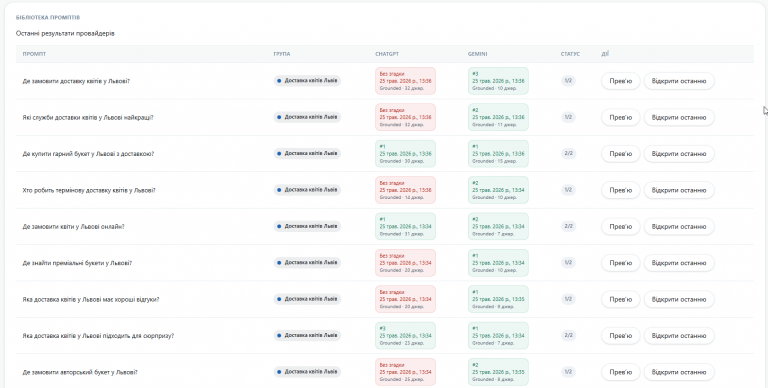Click 2/2 status badge for 'підходить для сюрпризу' row
Viewport: 768px width, 388px height.
tap(568, 335)
